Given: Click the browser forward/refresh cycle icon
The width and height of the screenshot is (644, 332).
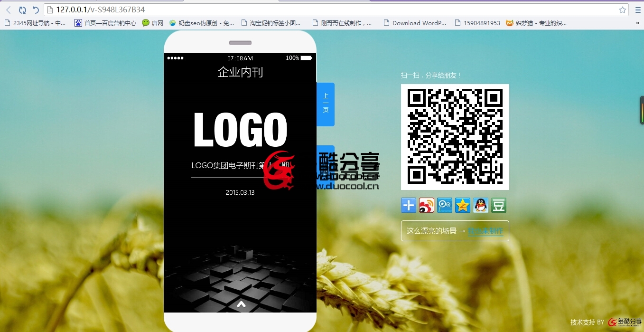Looking at the screenshot, I should [x=22, y=10].
